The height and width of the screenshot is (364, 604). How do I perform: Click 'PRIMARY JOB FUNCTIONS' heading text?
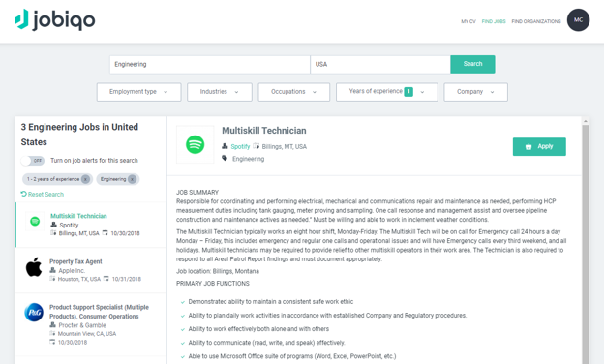coord(213,284)
